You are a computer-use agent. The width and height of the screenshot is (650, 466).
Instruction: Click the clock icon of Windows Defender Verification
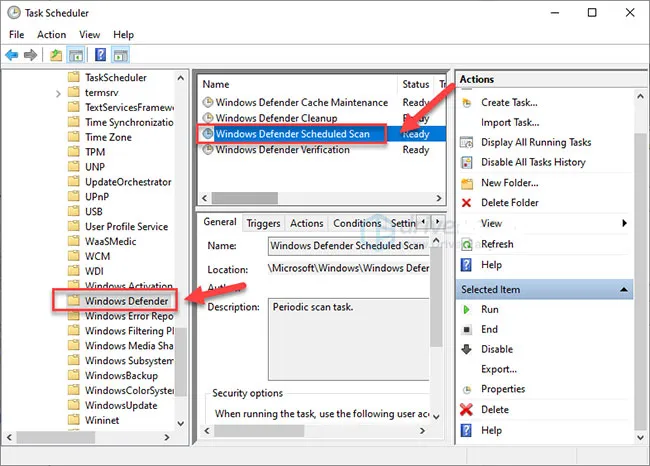coord(208,149)
